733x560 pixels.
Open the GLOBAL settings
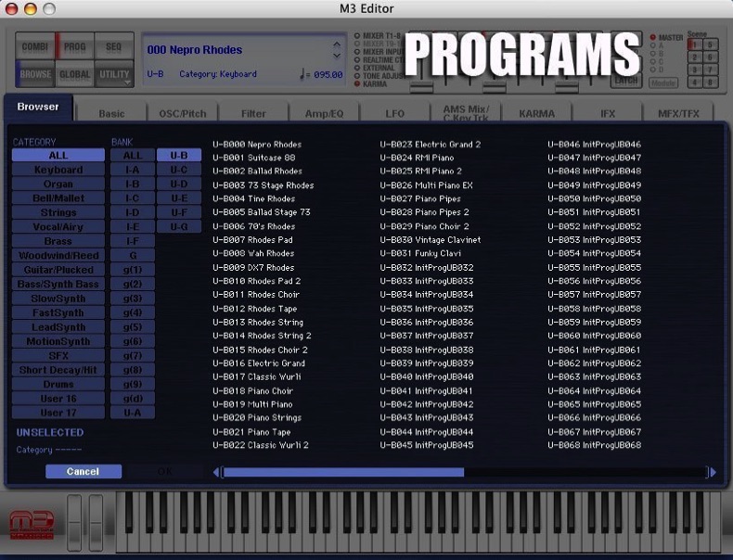(75, 74)
